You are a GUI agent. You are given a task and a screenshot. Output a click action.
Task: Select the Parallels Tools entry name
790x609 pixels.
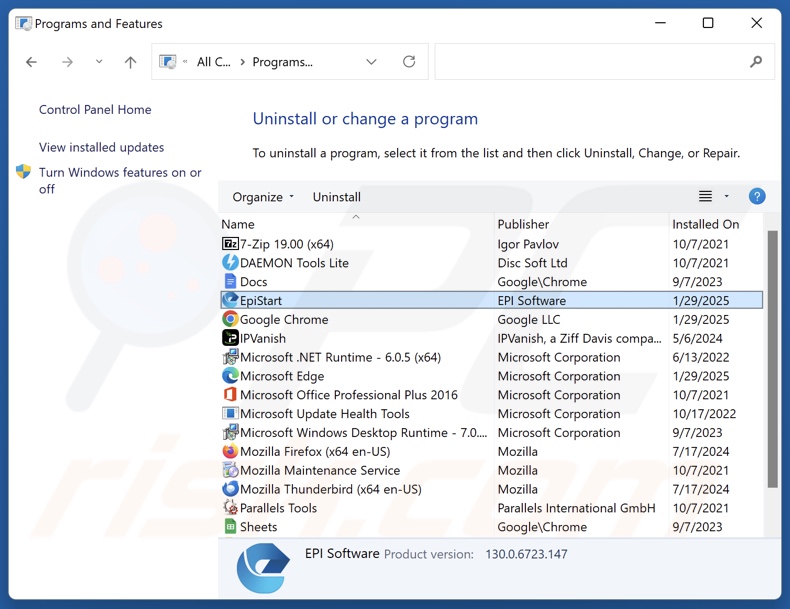[278, 508]
